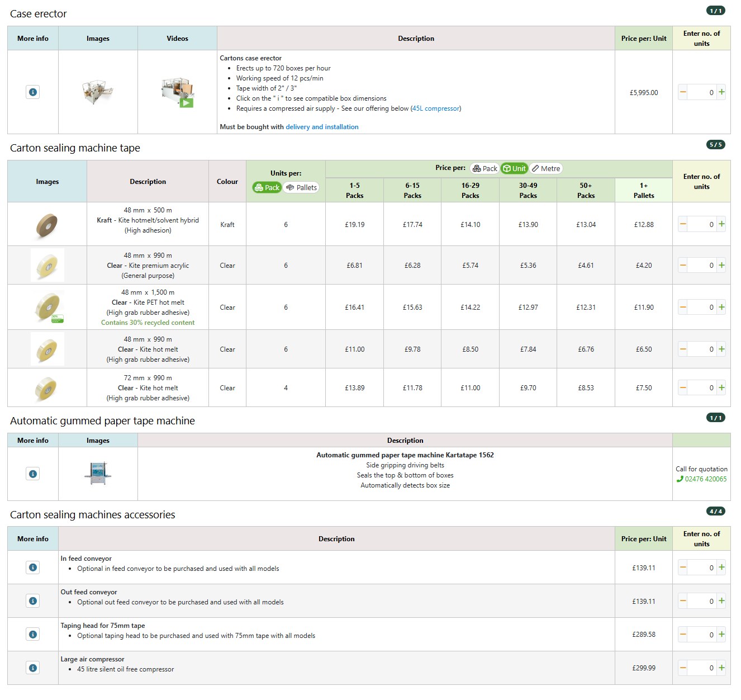Switch Units per to Pack
The width and height of the screenshot is (741, 700).
coord(267,187)
